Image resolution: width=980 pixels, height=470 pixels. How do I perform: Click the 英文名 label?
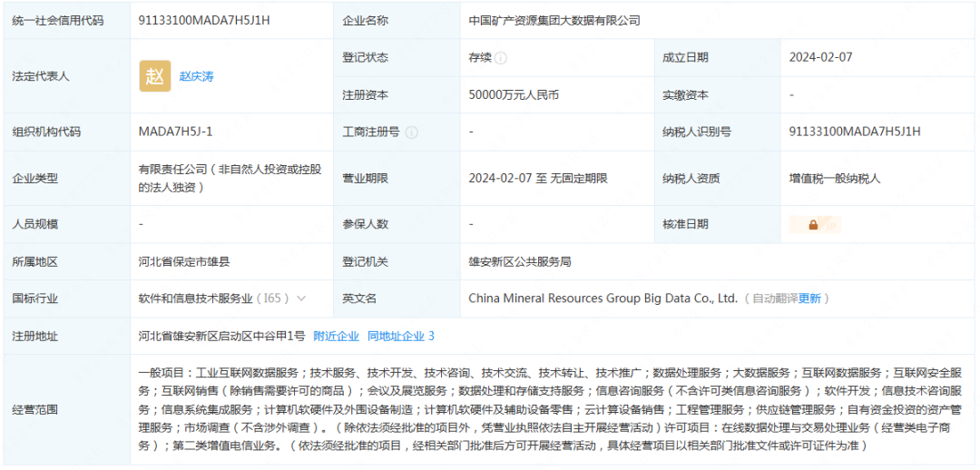(359, 299)
